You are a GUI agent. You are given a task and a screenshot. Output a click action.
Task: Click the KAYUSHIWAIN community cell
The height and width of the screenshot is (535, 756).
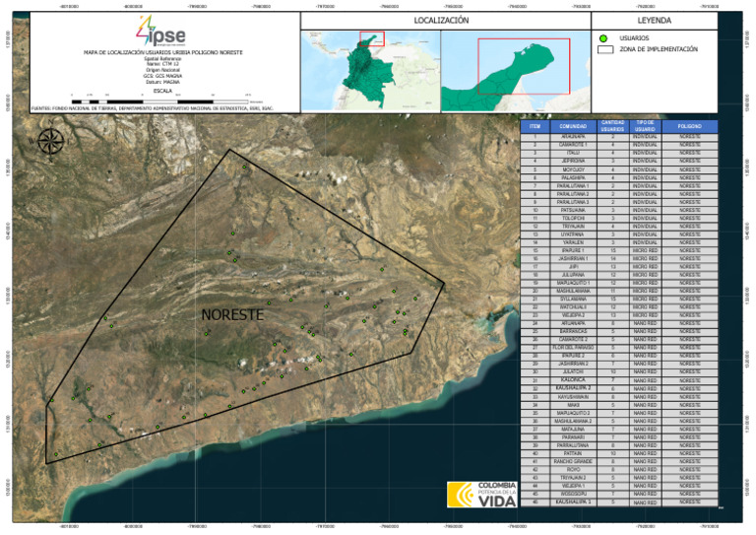[x=573, y=397]
